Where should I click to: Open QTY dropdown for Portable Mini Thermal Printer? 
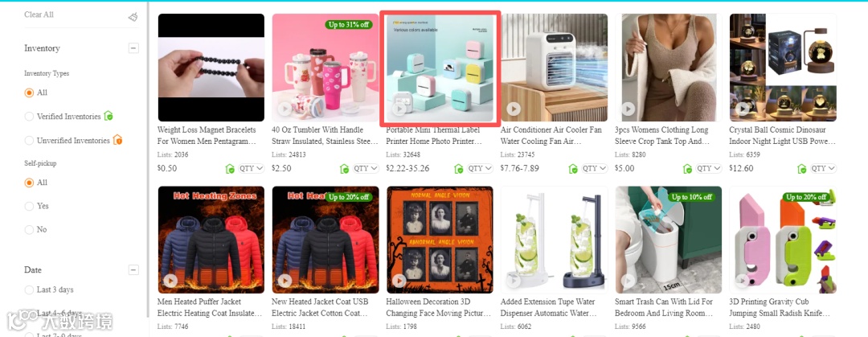click(479, 169)
